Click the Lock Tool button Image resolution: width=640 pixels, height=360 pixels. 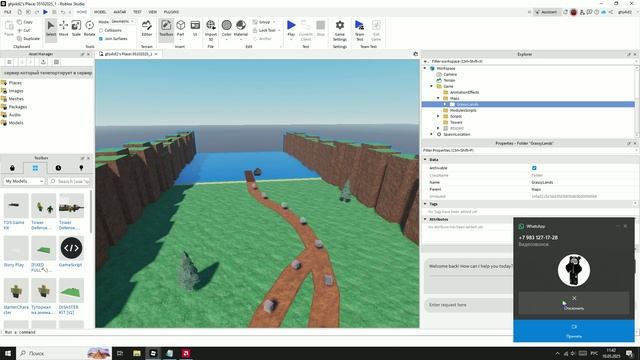pyautogui.click(x=265, y=30)
